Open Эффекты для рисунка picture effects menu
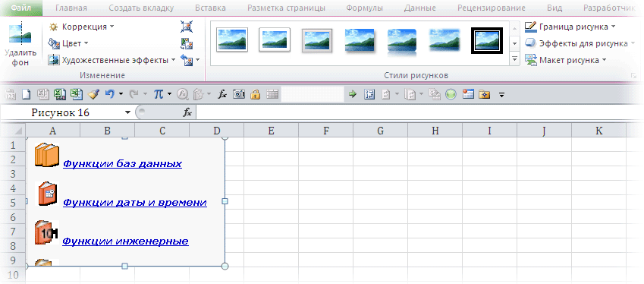Image resolution: width=644 pixels, height=284 pixels. (580, 43)
